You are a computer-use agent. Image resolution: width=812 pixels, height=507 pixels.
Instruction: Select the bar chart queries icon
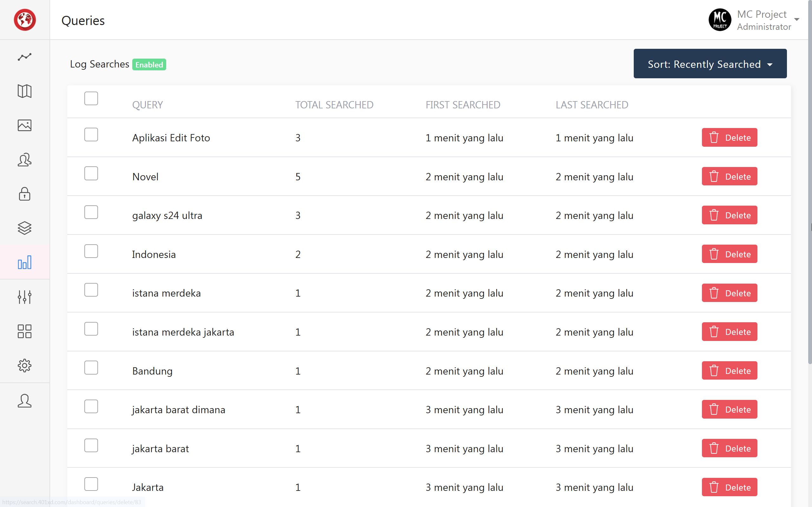[x=24, y=263]
